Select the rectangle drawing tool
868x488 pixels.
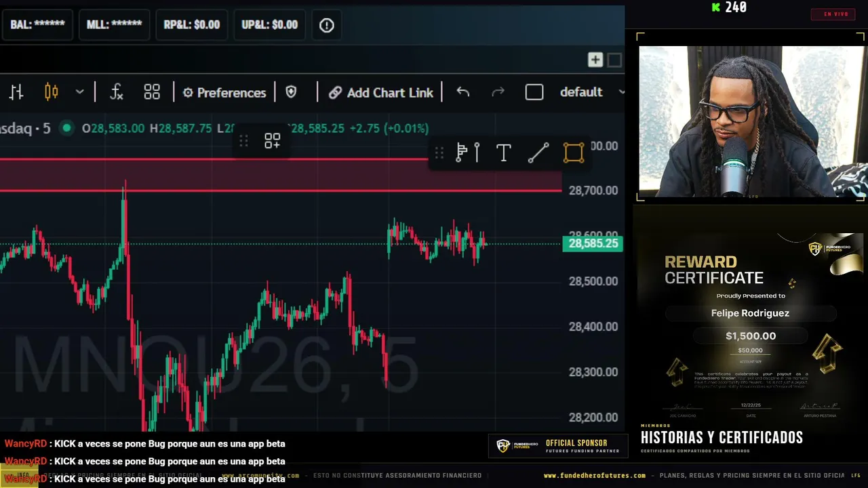[x=574, y=153]
